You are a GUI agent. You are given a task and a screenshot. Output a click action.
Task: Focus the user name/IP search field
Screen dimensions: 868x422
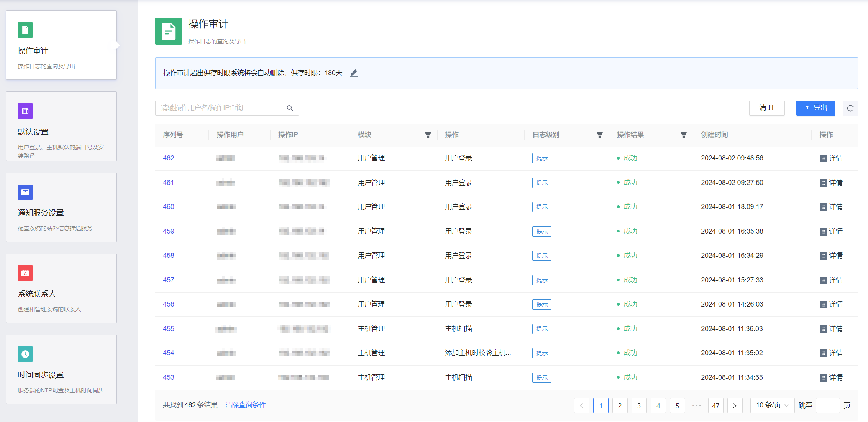pos(220,108)
